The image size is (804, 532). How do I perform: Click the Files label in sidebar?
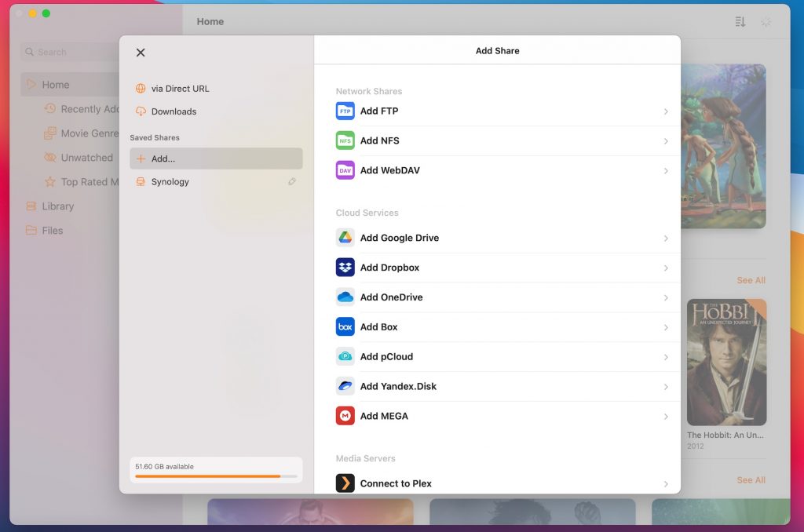coord(53,230)
